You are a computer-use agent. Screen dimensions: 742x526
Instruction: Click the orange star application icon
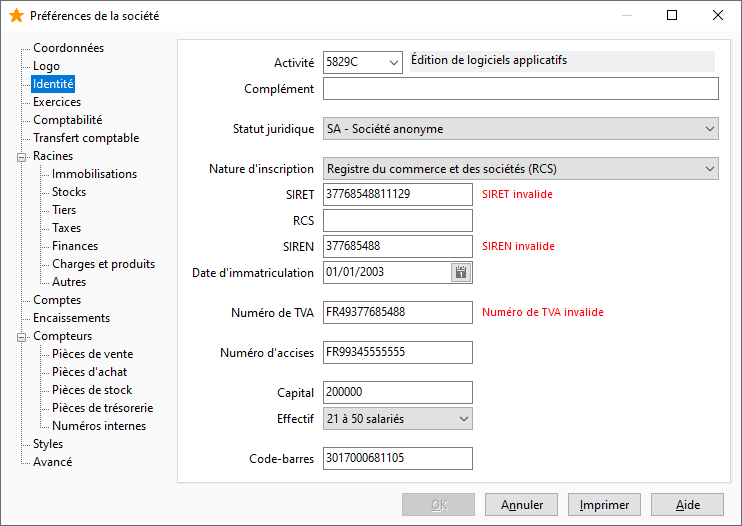pyautogui.click(x=16, y=16)
